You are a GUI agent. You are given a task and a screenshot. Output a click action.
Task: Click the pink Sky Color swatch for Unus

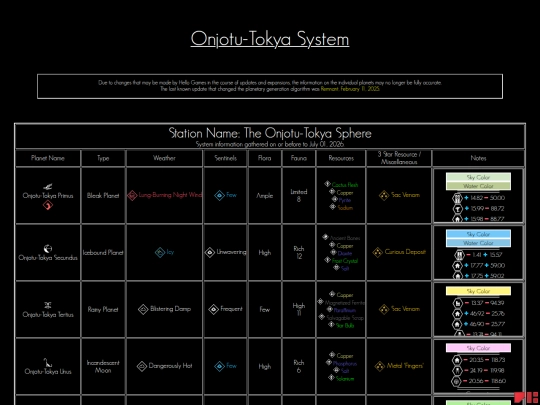click(x=478, y=348)
